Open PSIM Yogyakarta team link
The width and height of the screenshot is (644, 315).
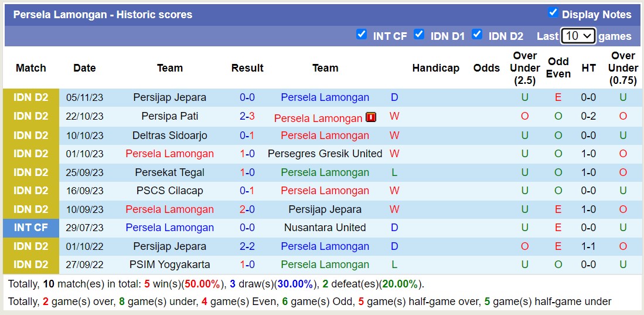coord(169,265)
